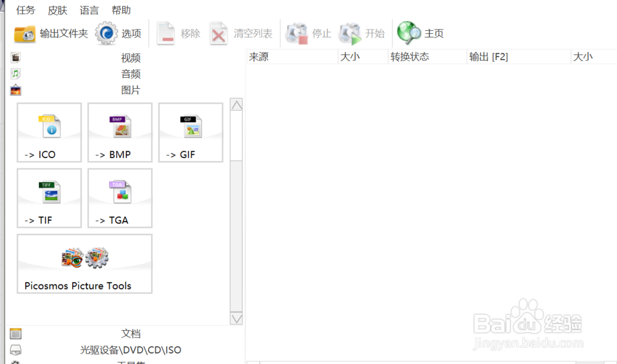Open the 帮助 menu
617x364 pixels.
pyautogui.click(x=121, y=10)
